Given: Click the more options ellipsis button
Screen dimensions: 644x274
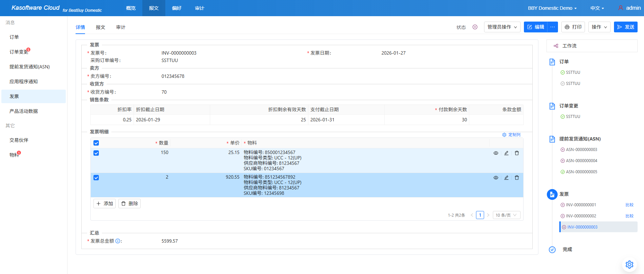Looking at the screenshot, I should point(553,27).
